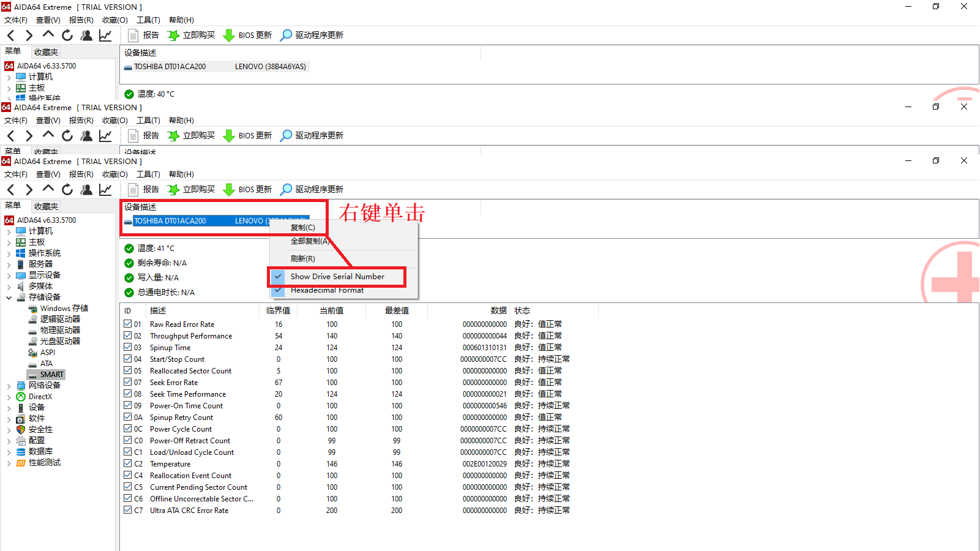The width and height of the screenshot is (980, 551).
Task: Collapse the 存储设备 tree node
Action: click(9, 298)
